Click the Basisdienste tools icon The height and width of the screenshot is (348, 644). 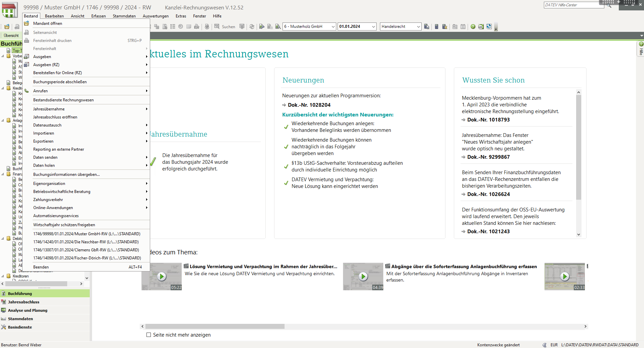(x=4, y=327)
